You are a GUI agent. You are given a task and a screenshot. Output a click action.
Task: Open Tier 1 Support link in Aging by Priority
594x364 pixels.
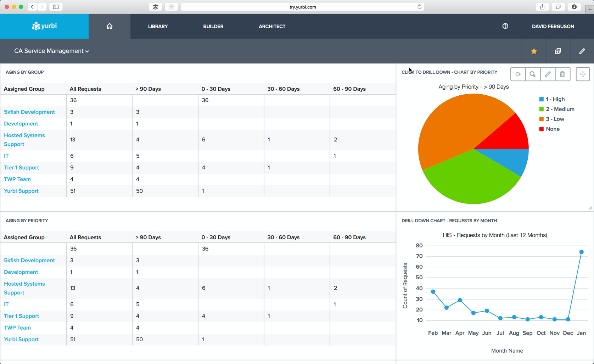(21, 316)
